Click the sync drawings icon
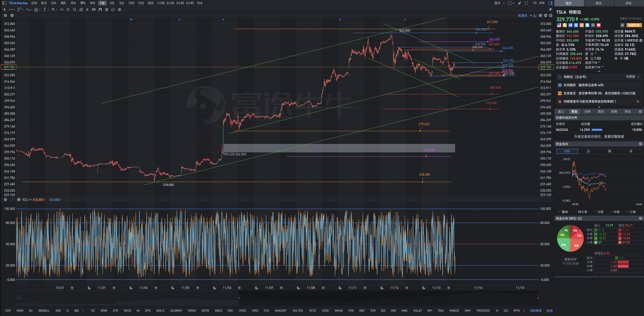The image size is (644, 316). point(113,9)
